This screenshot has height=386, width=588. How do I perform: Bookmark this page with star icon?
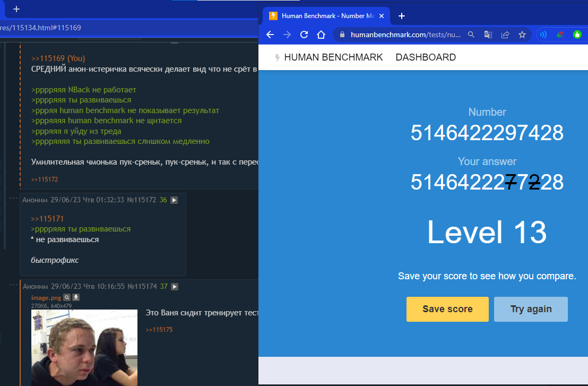tap(522, 35)
